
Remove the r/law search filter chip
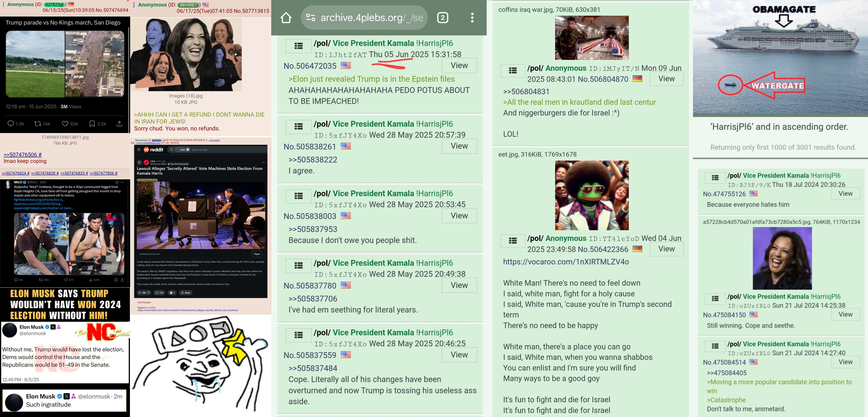188,150
